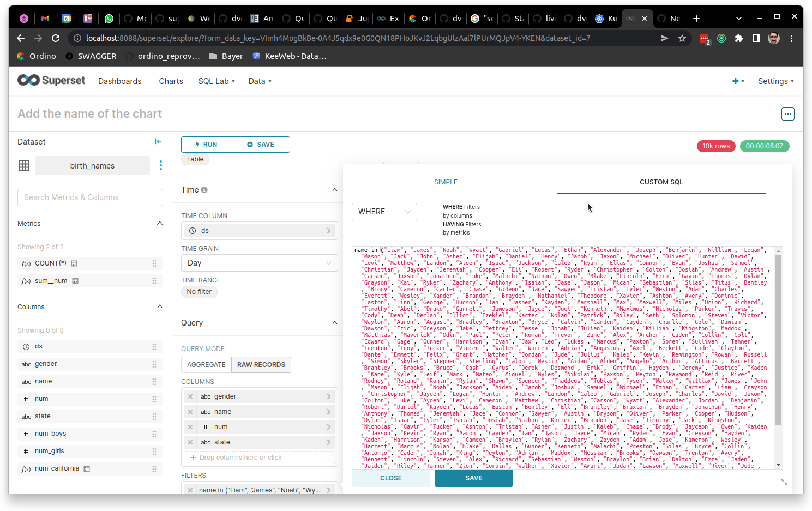This screenshot has height=511, width=812.
Task: Click the icon next to num_california
Action: (87, 468)
